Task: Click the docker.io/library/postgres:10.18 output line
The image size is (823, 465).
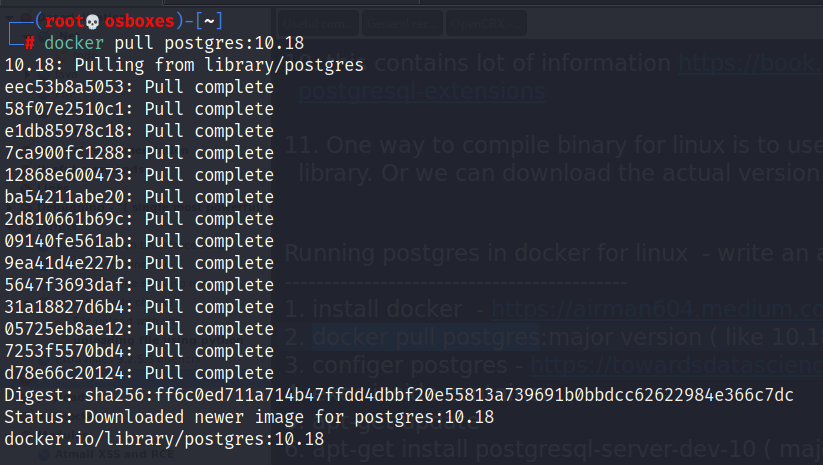Action: click(164, 439)
